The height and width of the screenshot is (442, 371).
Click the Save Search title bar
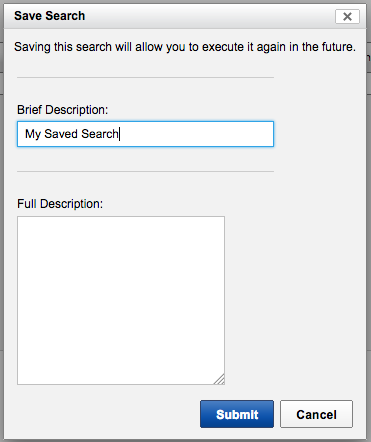(x=185, y=16)
